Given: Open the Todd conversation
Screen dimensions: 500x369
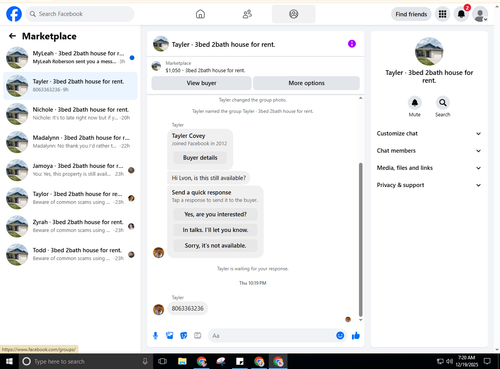Looking at the screenshot, I should [70, 254].
